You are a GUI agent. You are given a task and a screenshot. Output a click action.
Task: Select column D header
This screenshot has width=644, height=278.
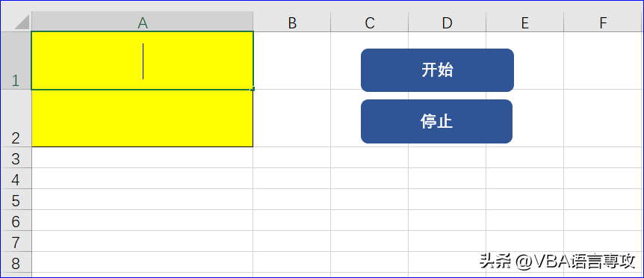[x=448, y=22]
